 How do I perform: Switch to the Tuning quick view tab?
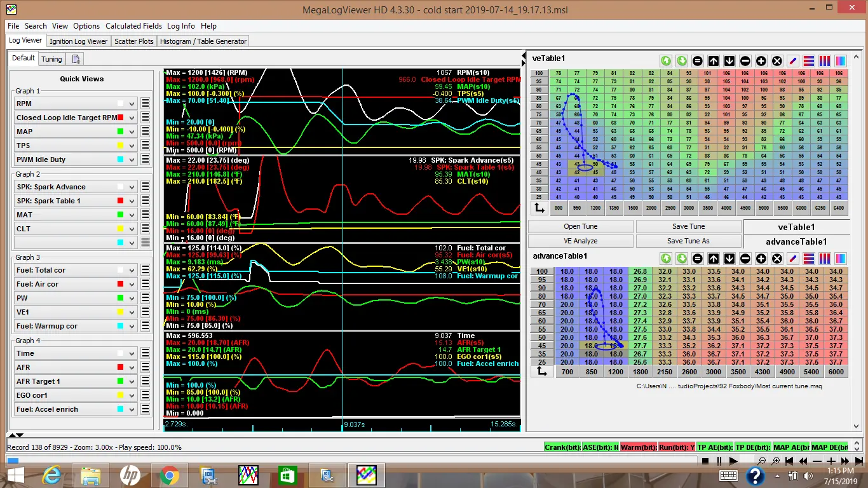click(51, 59)
